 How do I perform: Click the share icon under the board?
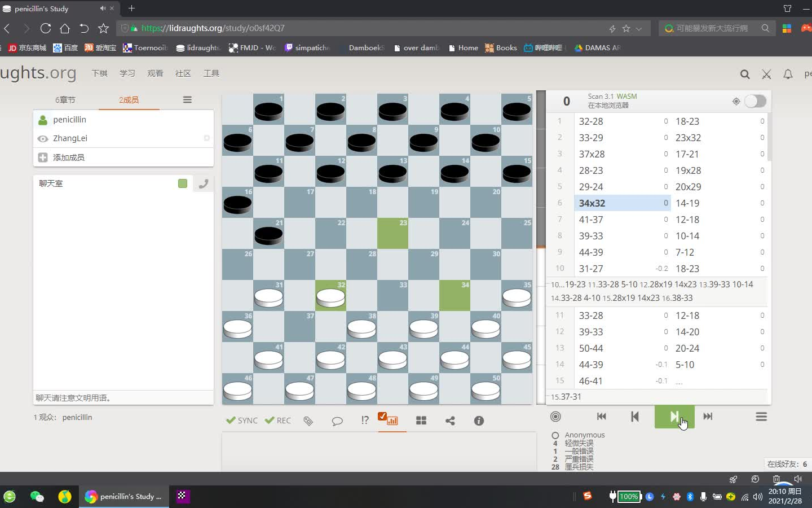pos(450,421)
